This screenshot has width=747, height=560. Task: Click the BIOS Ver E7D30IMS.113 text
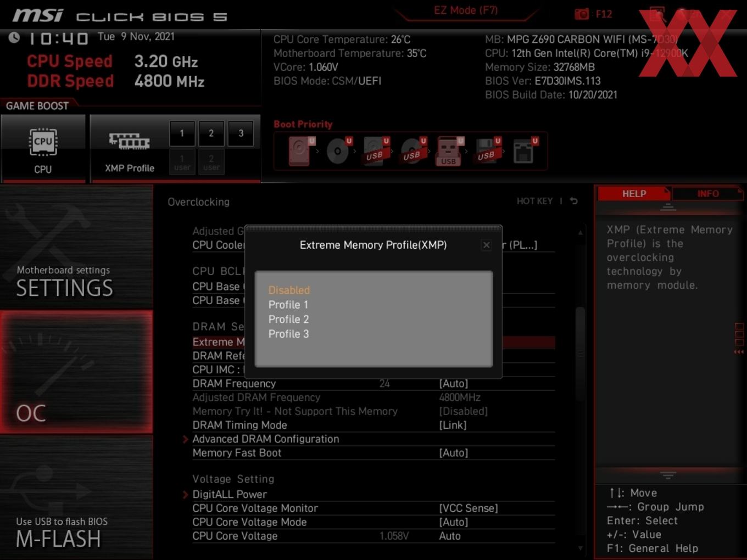click(543, 81)
